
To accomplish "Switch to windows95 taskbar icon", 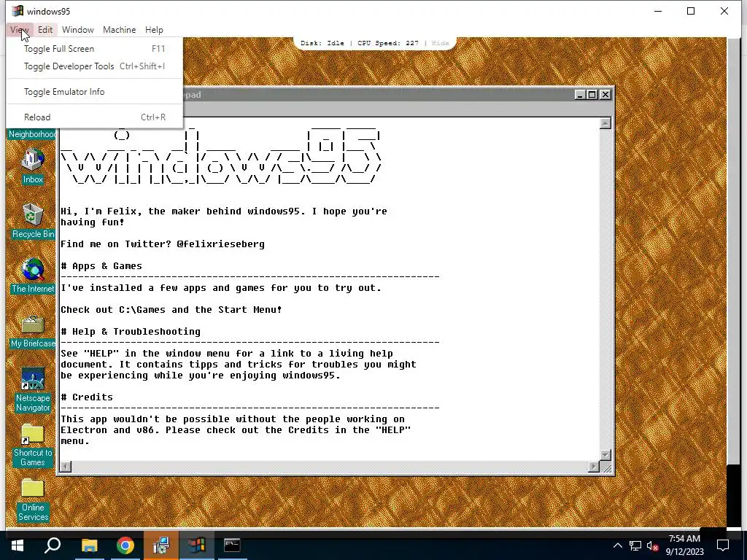I will (x=197, y=545).
